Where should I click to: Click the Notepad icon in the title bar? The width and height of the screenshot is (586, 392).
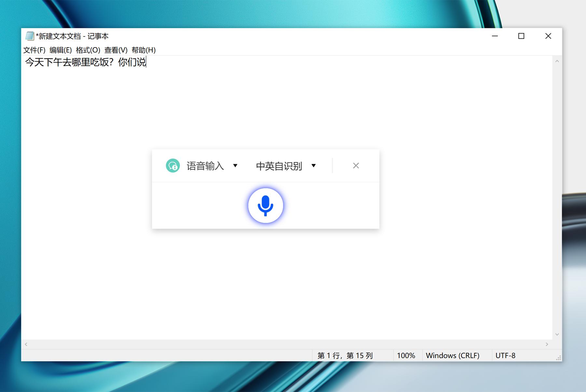coord(30,36)
